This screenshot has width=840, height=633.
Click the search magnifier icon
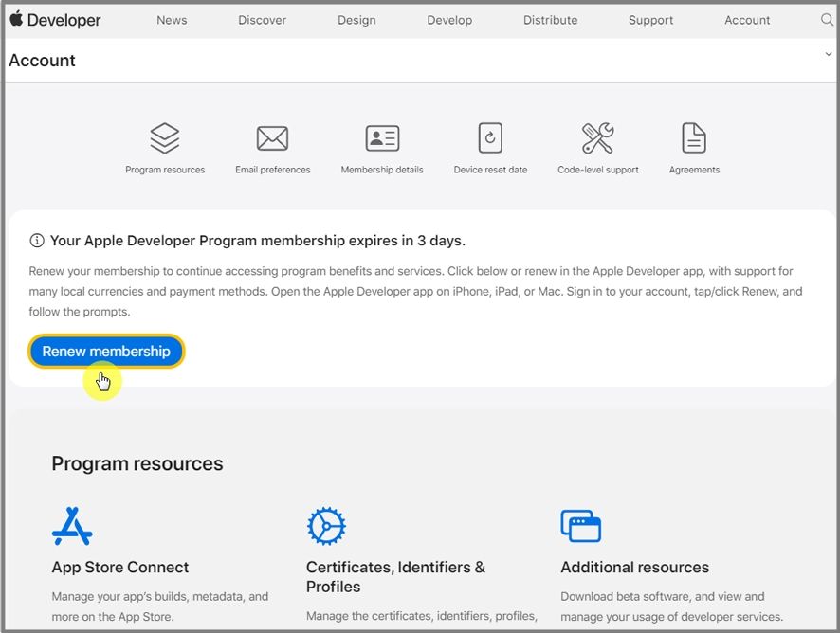point(827,20)
